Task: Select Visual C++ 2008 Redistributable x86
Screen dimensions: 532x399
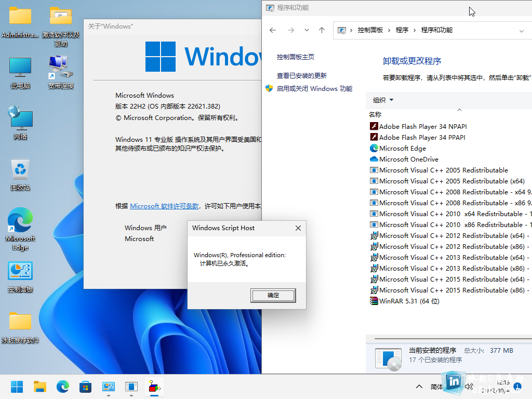Action: pos(450,203)
